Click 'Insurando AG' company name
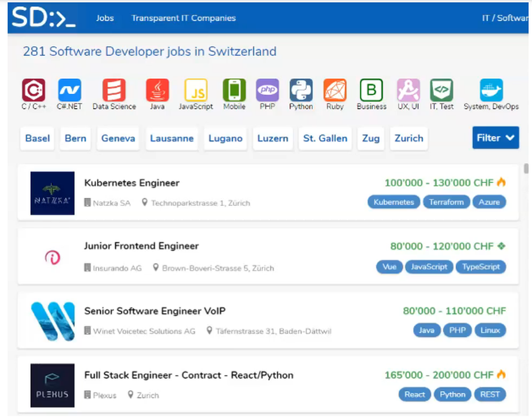 (118, 268)
